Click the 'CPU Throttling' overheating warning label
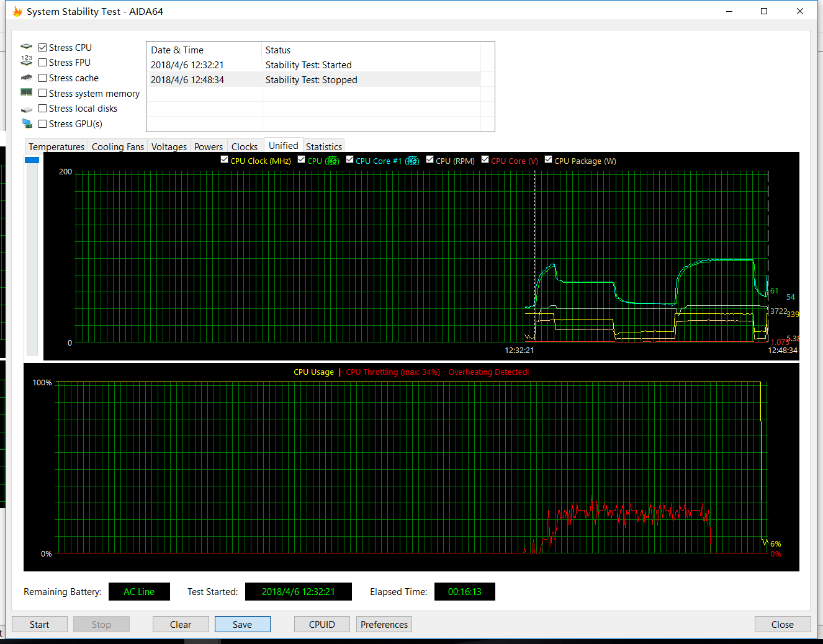823x644 pixels. tap(438, 372)
